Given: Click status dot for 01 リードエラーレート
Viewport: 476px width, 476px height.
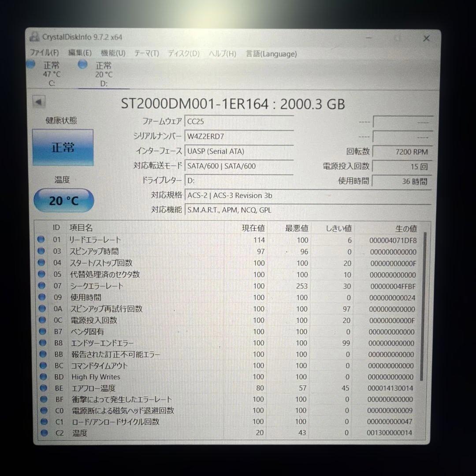Looking at the screenshot, I should [x=41, y=239].
